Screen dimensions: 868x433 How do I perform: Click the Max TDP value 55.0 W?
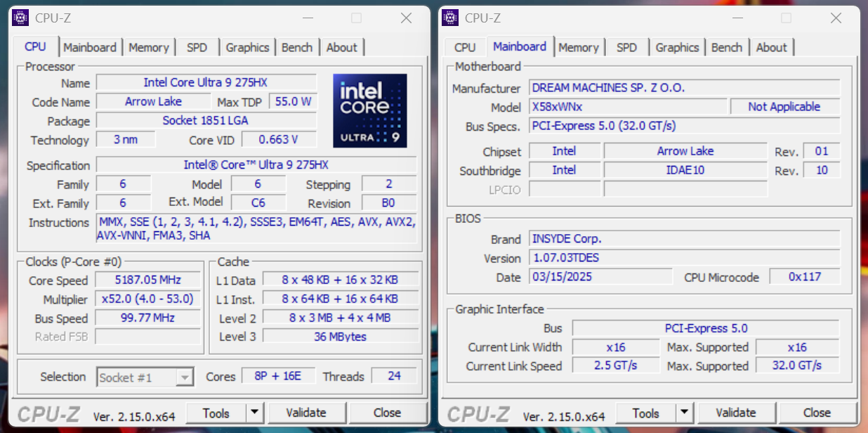(293, 102)
